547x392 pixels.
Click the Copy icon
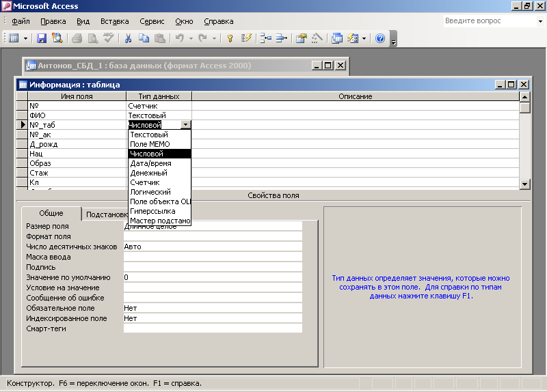point(144,38)
